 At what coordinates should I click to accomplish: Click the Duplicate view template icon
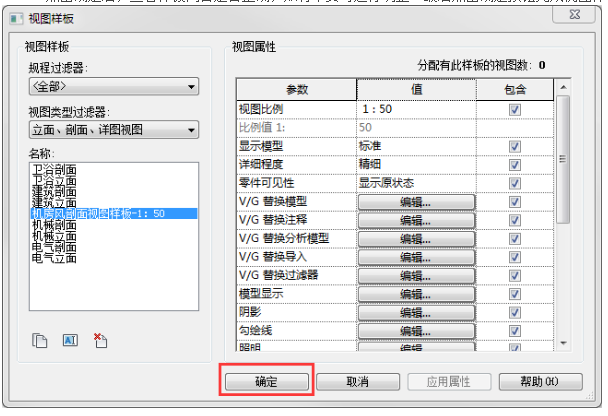coord(41,341)
